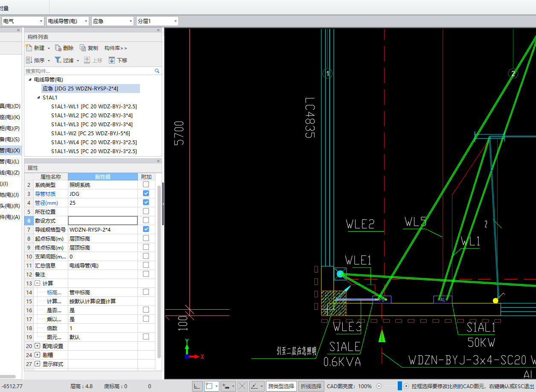Expand the 剔槽 property group
Viewport: 536px width, 392px height.
[37, 355]
